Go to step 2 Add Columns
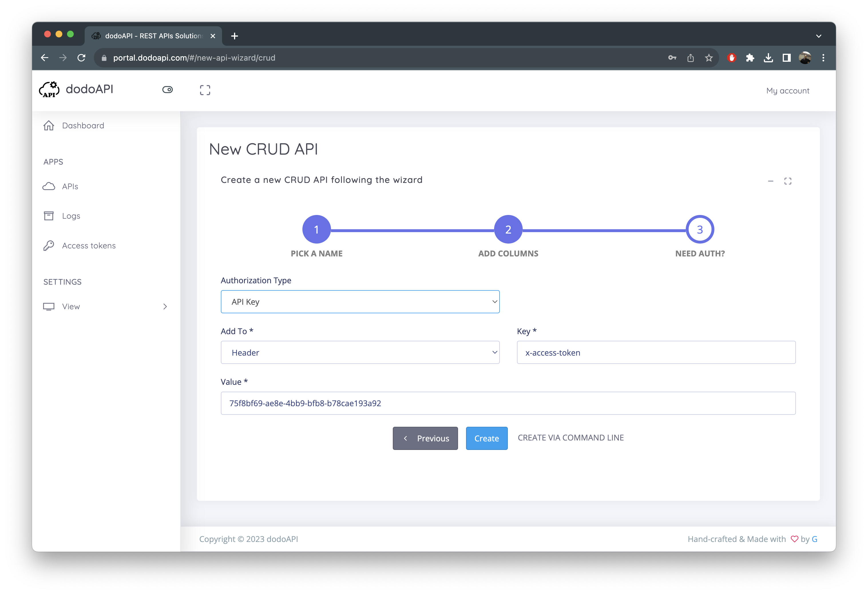The image size is (868, 594). pos(508,230)
